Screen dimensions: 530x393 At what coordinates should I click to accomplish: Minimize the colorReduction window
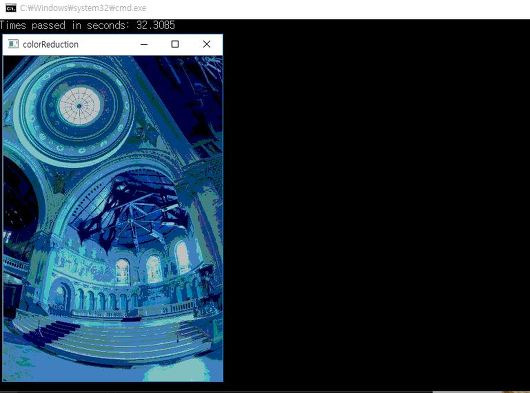[x=144, y=44]
